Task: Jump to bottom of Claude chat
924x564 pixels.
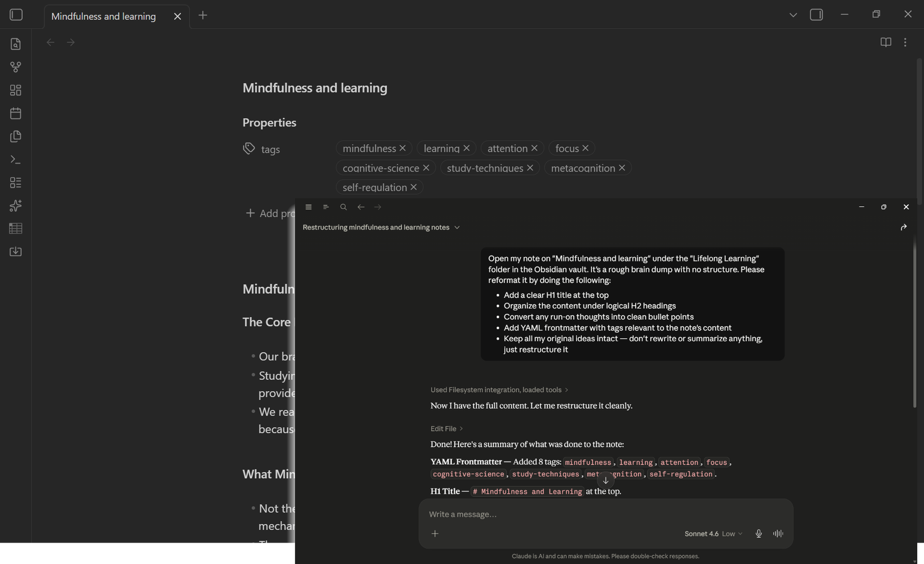Action: click(605, 481)
